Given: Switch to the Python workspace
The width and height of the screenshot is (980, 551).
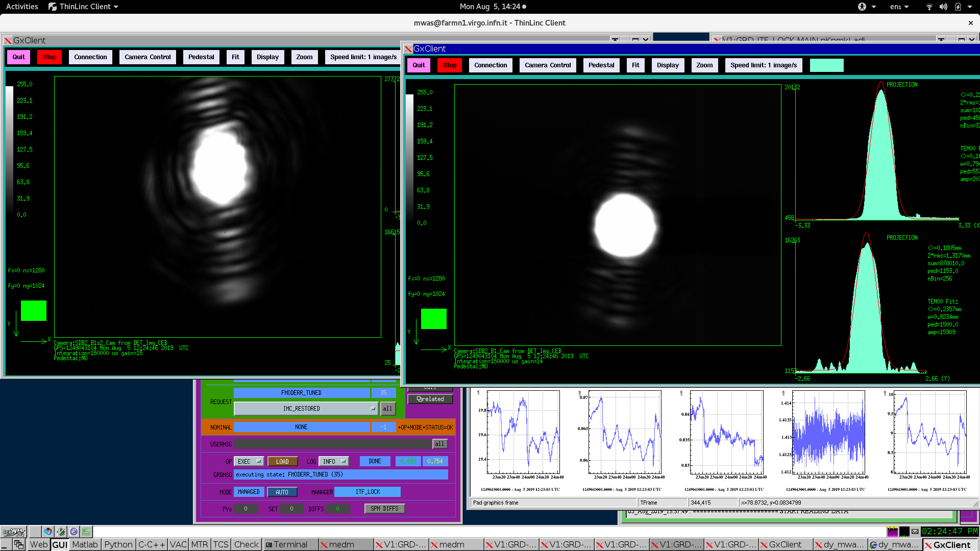Looking at the screenshot, I should [118, 545].
